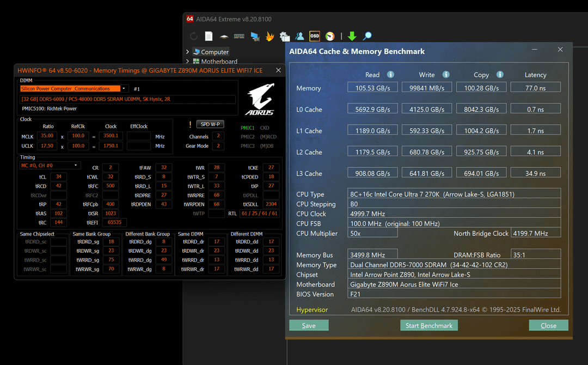The height and width of the screenshot is (365, 588).
Task: Select the PMIC1 indicator
Action: click(x=248, y=127)
